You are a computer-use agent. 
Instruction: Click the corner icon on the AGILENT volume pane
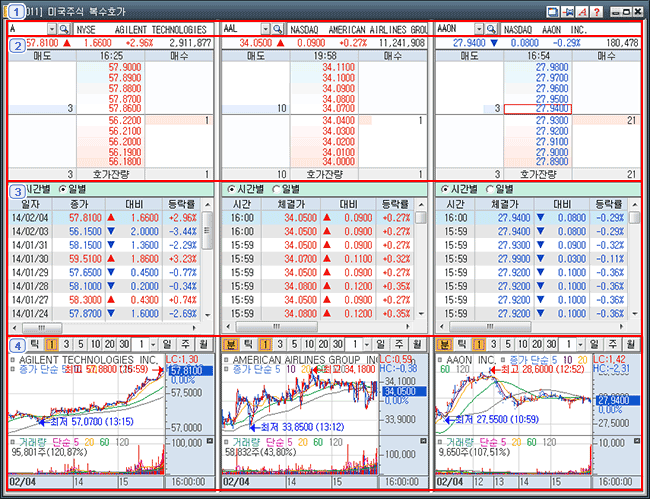209,441
